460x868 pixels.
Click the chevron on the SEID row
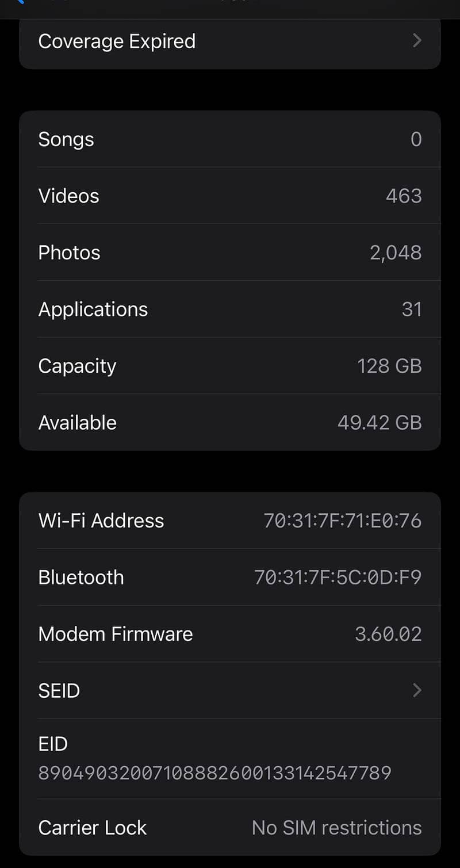417,690
